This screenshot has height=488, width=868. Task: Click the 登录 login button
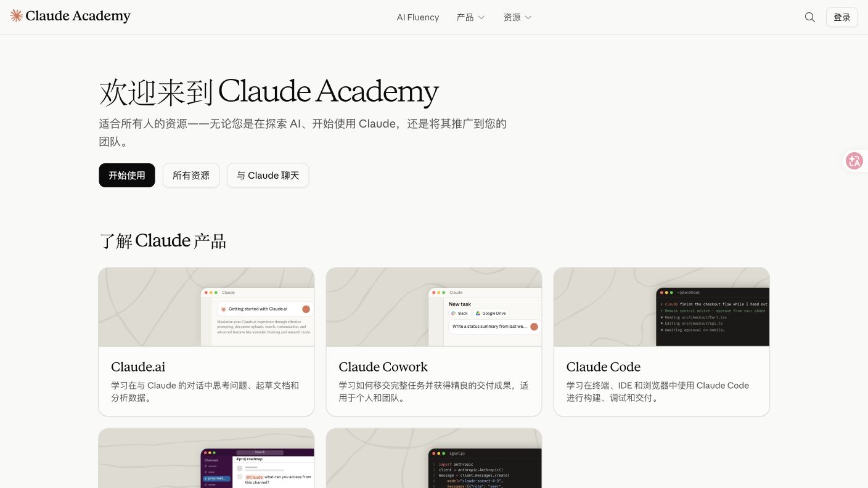pos(841,17)
